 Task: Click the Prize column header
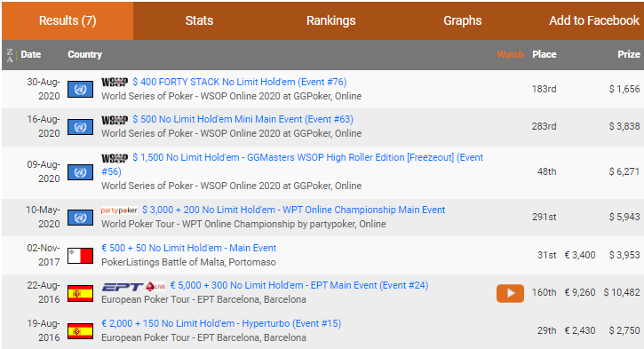coord(628,54)
